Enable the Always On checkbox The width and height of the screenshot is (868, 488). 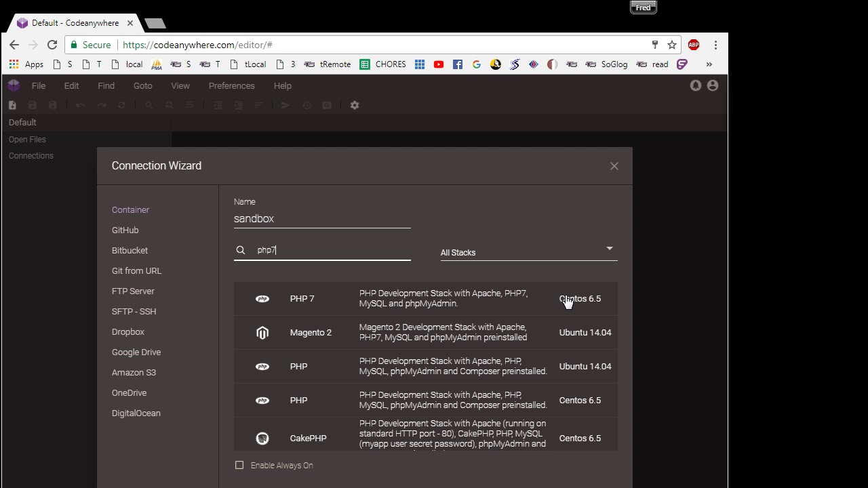coord(239,466)
